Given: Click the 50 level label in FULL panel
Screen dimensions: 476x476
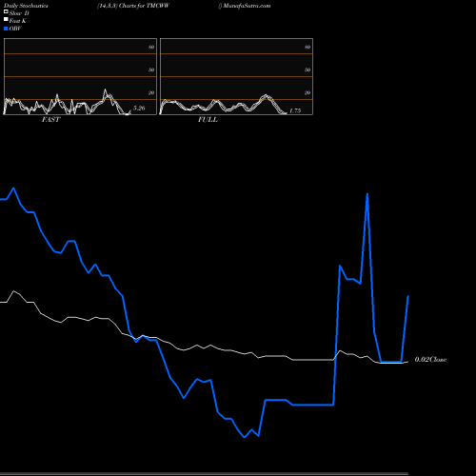Looking at the screenshot, I should point(307,69).
